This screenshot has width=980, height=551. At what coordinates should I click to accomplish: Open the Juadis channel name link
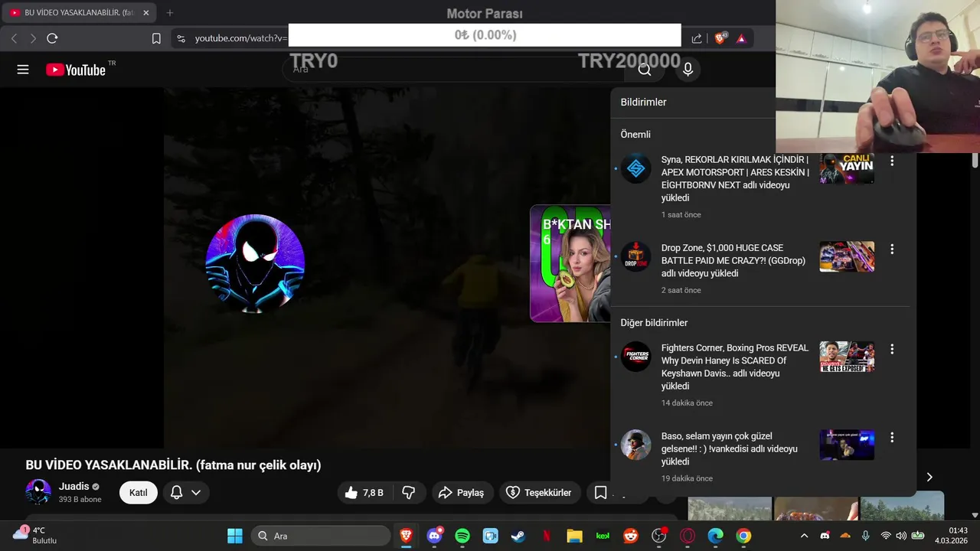coord(73,487)
